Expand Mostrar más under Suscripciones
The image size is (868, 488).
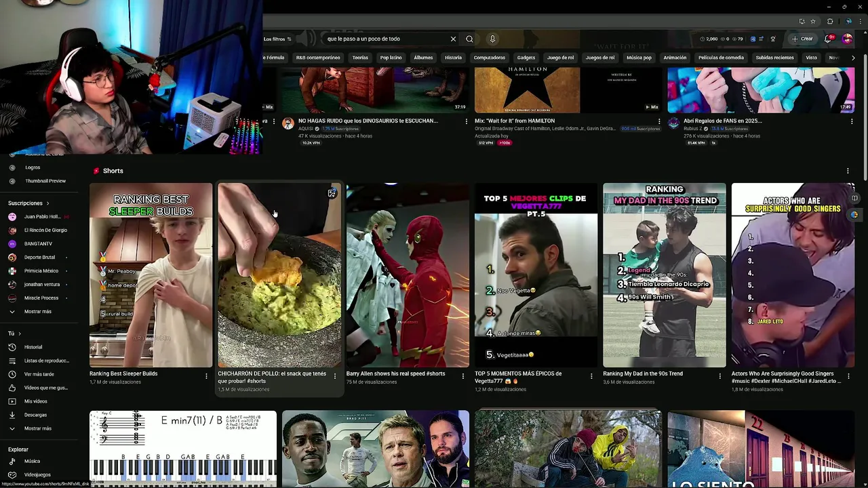pos(38,311)
